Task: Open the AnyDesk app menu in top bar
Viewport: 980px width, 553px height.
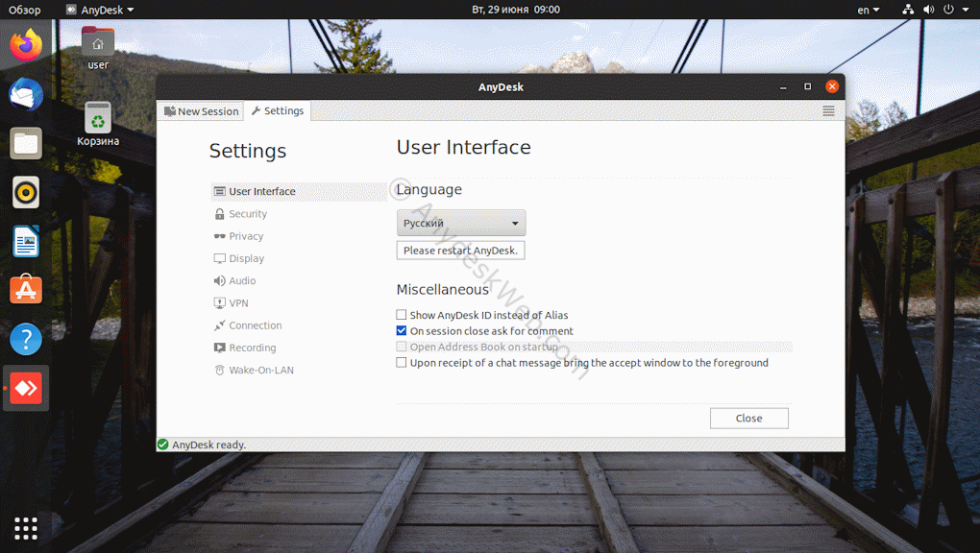Action: pos(100,10)
